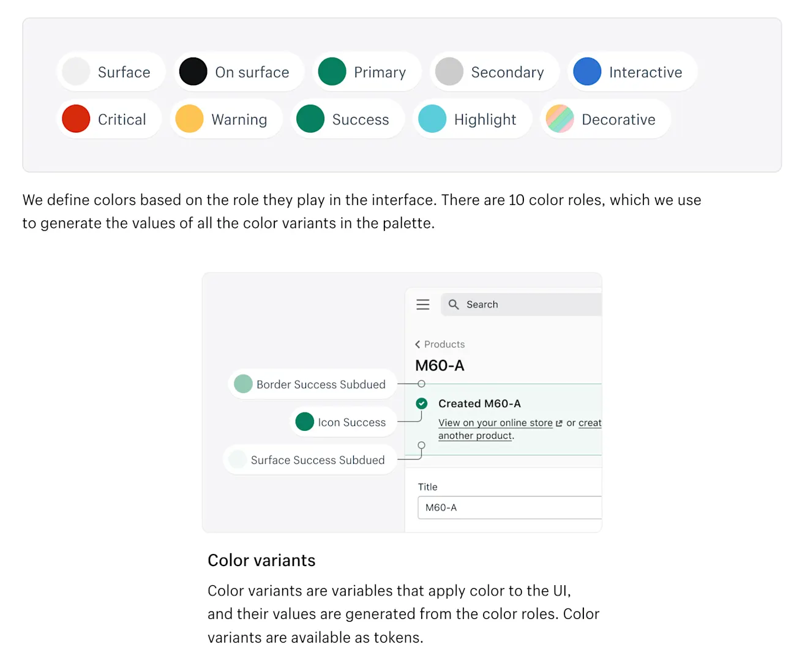
Task: Click the Primary role chip
Action: pos(367,72)
